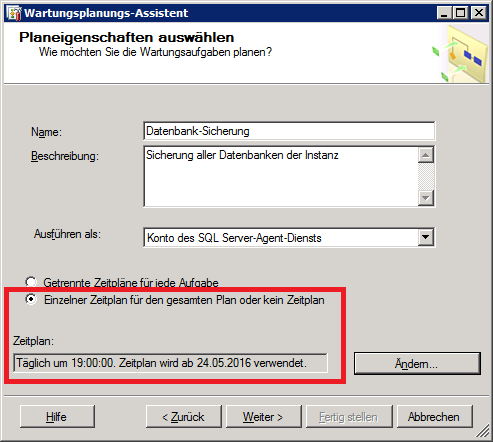Click the "Name:" label
The height and width of the screenshot is (442, 493).
click(46, 132)
